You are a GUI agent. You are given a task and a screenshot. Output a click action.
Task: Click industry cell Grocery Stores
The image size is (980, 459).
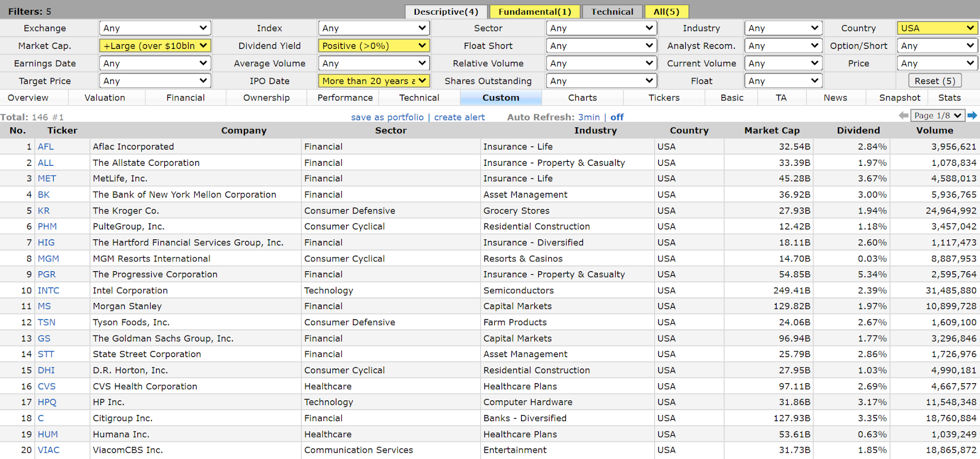click(x=567, y=211)
